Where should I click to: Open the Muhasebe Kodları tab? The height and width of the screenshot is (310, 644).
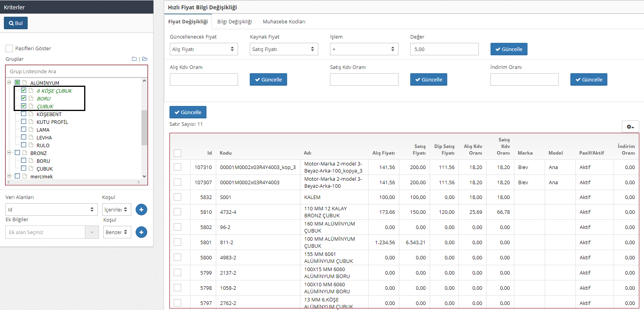(284, 21)
